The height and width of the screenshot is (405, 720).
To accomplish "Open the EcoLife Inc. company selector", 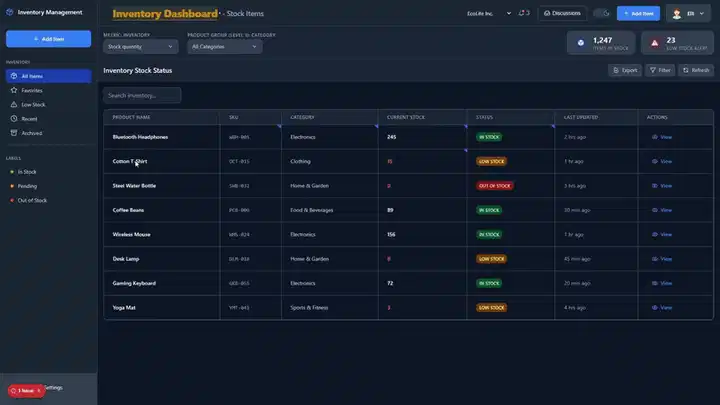I will [489, 14].
